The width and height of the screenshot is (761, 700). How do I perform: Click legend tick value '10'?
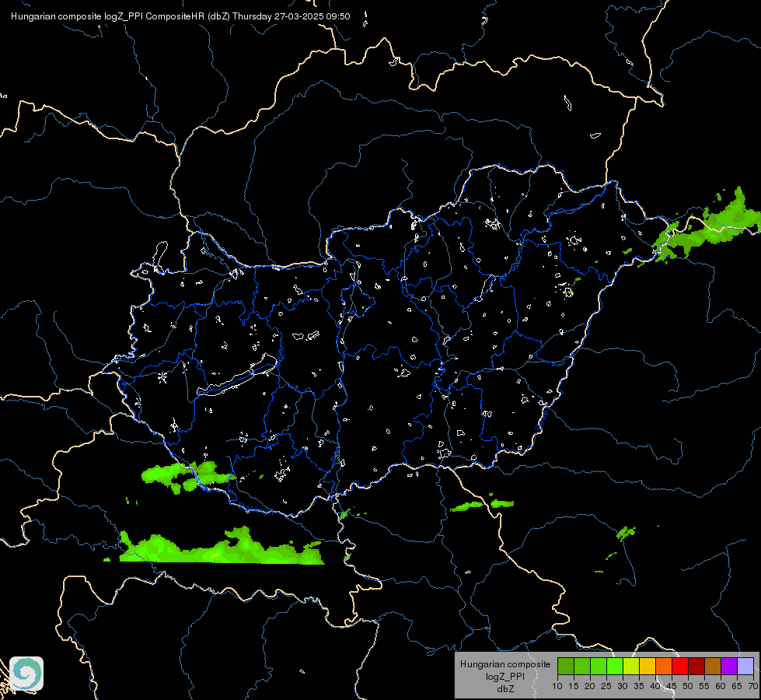click(x=557, y=687)
